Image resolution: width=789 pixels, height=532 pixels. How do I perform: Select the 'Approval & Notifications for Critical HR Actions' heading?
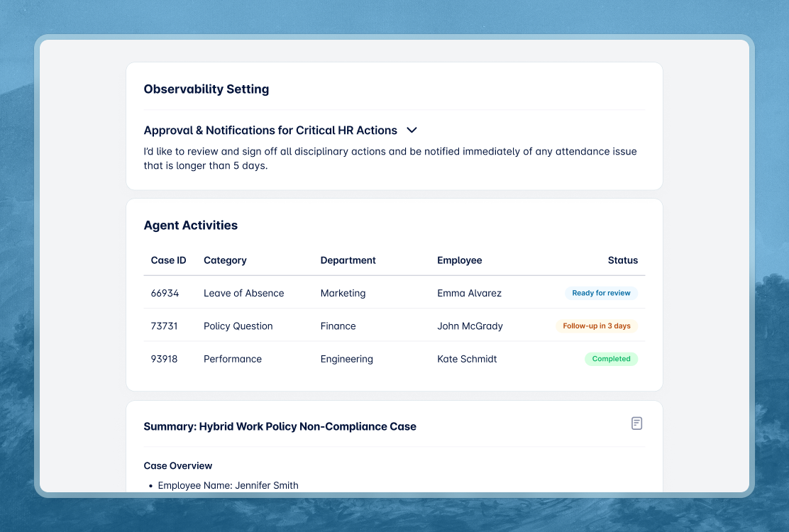[270, 131]
